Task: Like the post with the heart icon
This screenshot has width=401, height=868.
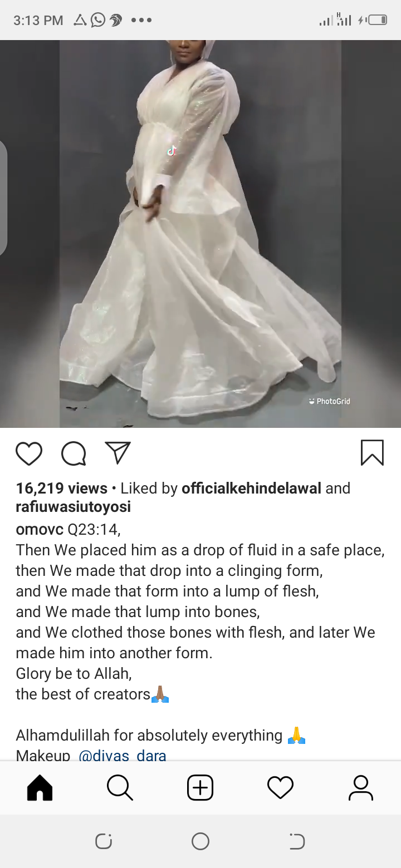Action: point(29,453)
